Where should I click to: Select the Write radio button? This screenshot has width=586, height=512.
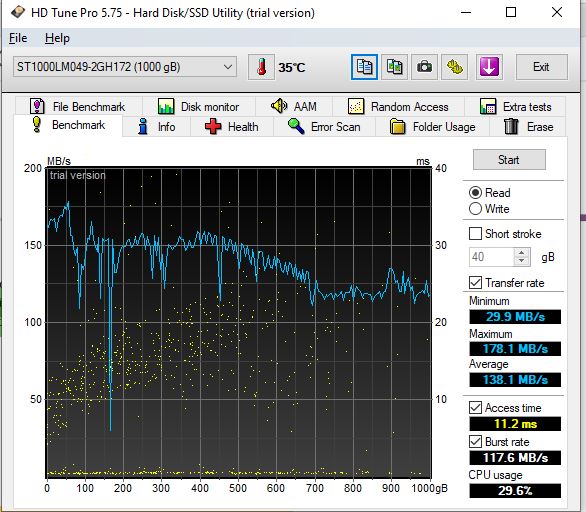point(475,209)
